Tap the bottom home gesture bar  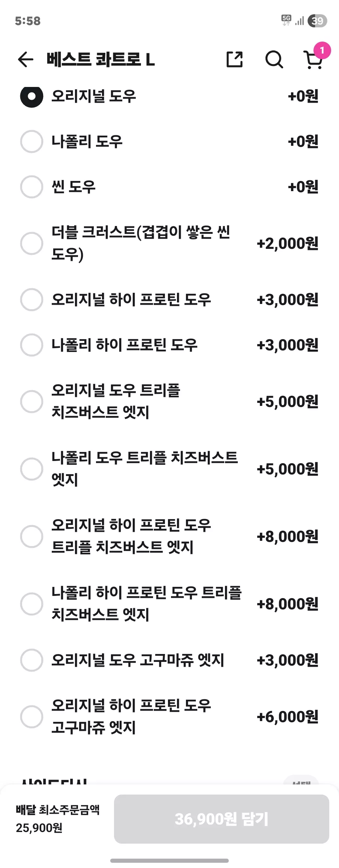[169, 861]
